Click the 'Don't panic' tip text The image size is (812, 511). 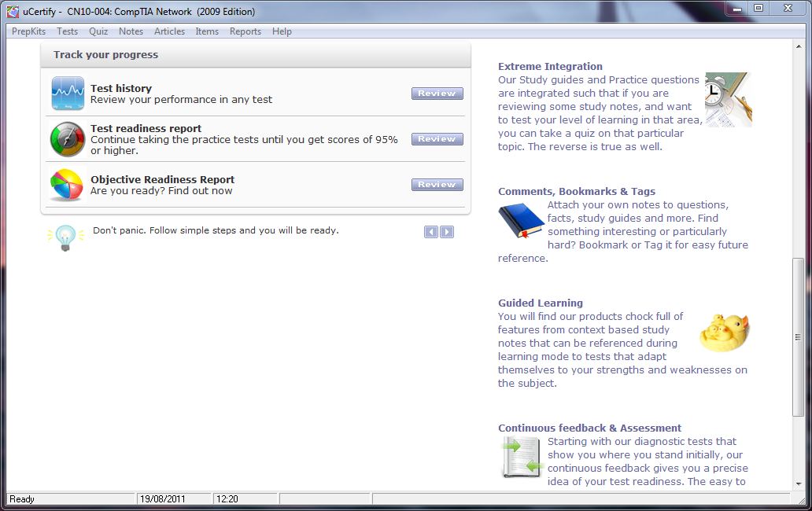coord(216,230)
